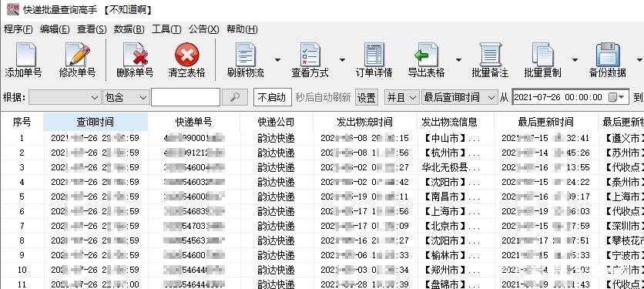Open the 并且 logic dropdown

click(401, 97)
